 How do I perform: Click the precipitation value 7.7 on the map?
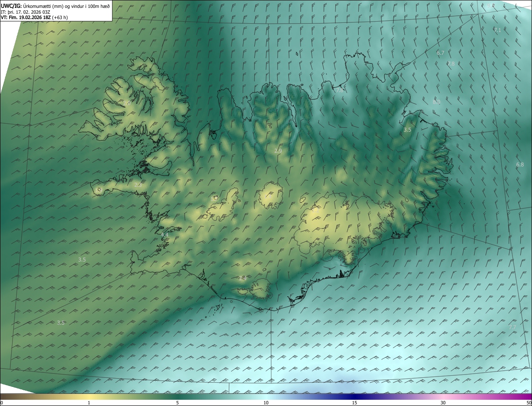pyautogui.click(x=512, y=328)
